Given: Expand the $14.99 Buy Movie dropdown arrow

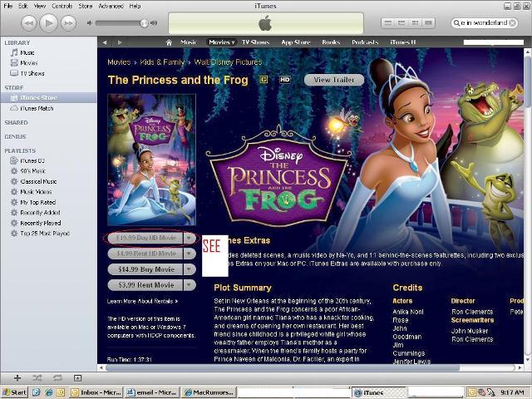Looking at the screenshot, I should (190, 269).
